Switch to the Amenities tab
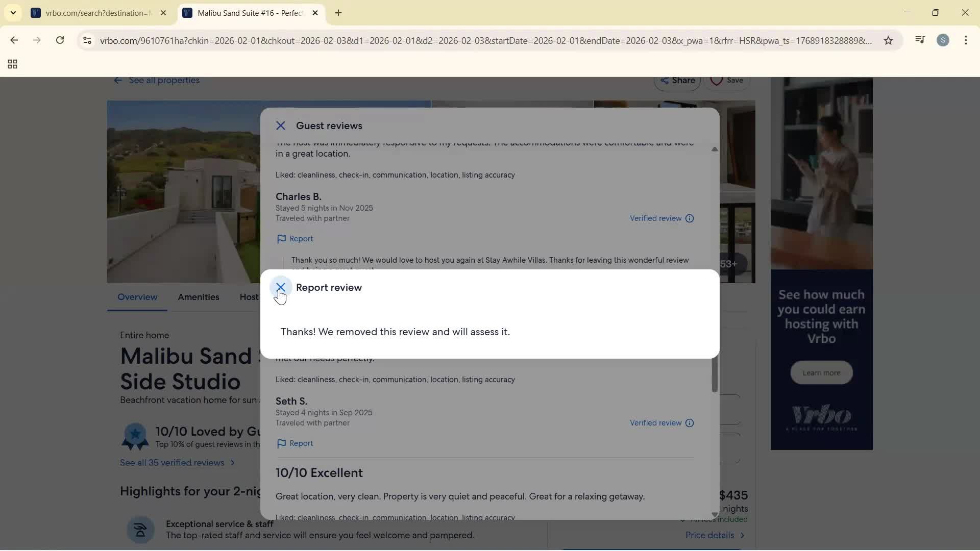This screenshot has width=980, height=551. [198, 297]
